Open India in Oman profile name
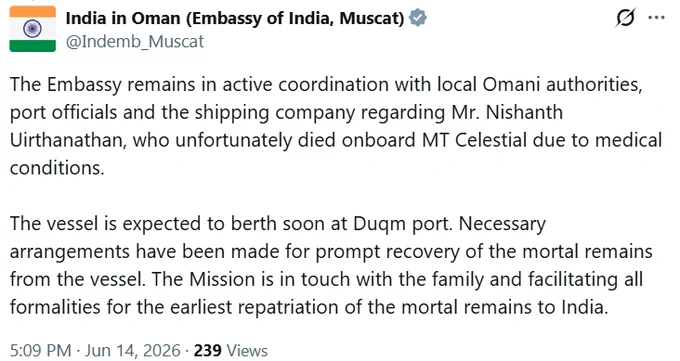Viewport: 680px width, 361px height. point(235,18)
